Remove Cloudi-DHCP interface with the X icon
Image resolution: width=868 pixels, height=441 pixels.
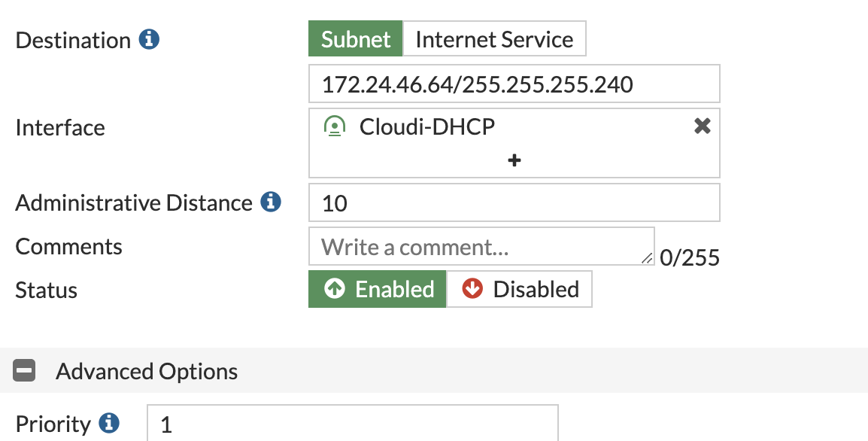pos(702,126)
